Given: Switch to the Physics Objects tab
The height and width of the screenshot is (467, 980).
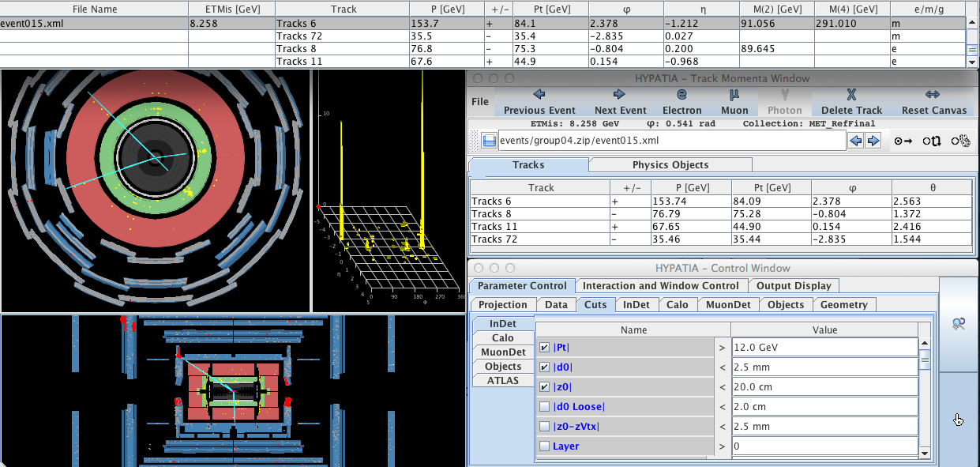Looking at the screenshot, I should 670,165.
